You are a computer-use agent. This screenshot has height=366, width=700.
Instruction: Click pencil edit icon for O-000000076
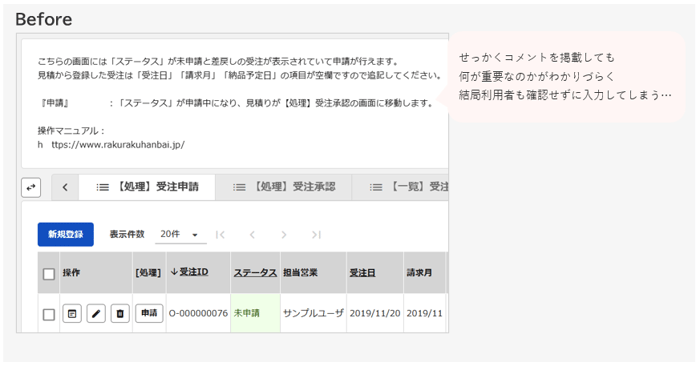[x=96, y=313]
